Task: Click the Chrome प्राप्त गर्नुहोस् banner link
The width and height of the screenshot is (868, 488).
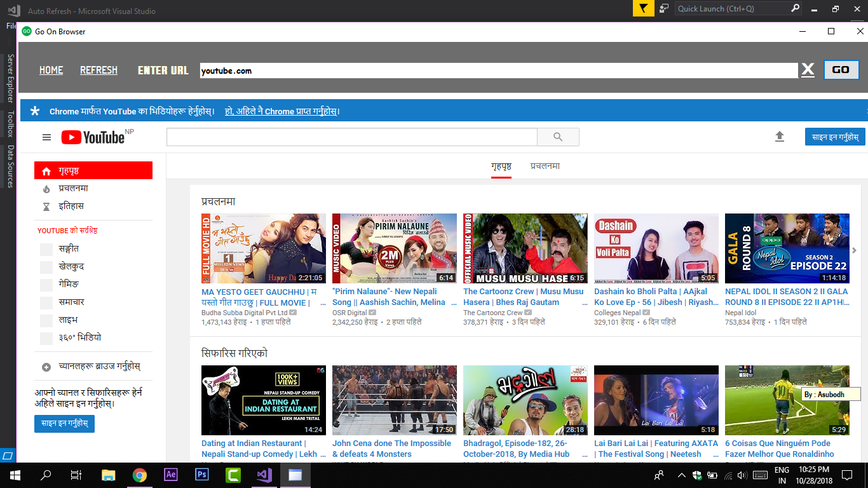Action: 281,111
